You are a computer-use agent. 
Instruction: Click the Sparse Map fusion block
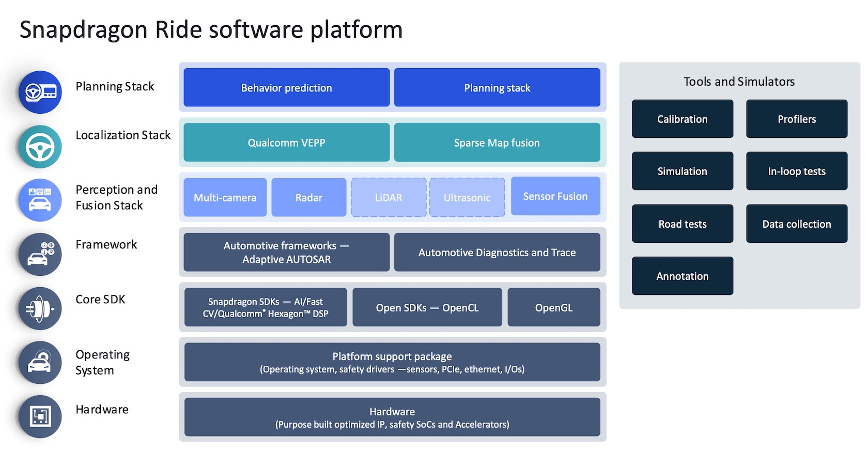(x=497, y=143)
